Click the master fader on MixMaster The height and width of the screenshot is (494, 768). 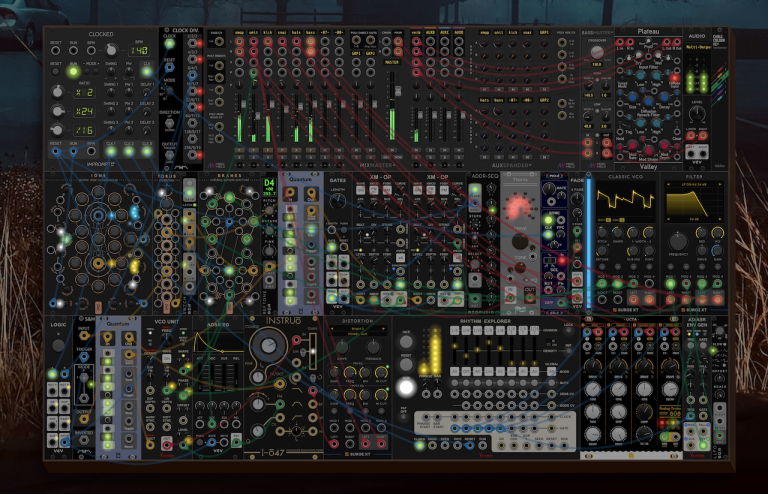point(398,91)
